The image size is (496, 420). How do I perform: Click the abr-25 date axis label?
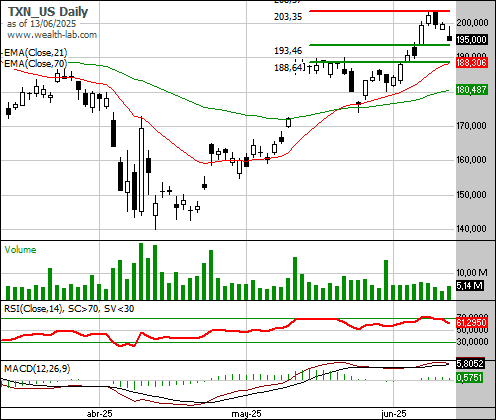click(x=99, y=414)
